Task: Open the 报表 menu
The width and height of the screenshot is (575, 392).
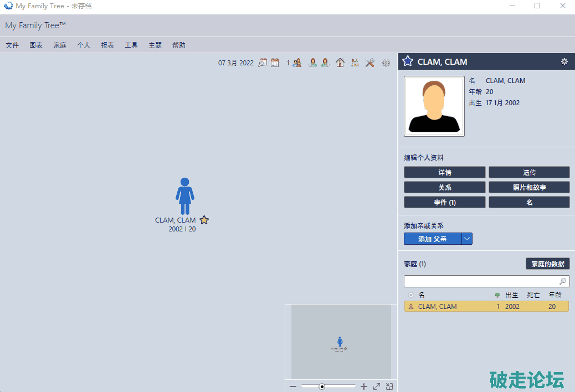Action: click(x=107, y=45)
